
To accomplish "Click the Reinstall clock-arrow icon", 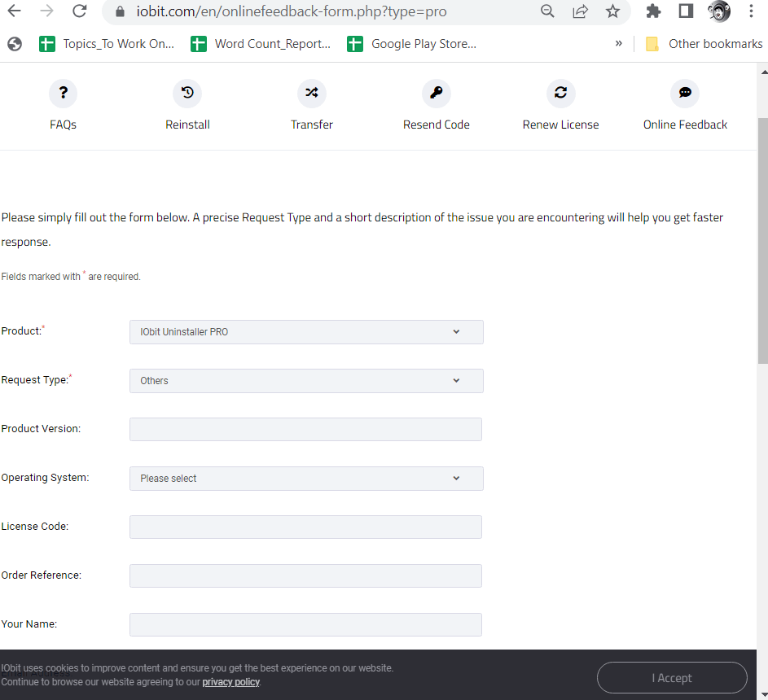I will pyautogui.click(x=187, y=93).
